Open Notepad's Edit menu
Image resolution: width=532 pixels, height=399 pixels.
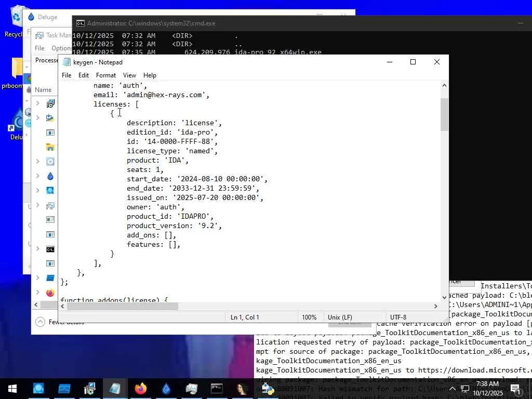pyautogui.click(x=84, y=75)
